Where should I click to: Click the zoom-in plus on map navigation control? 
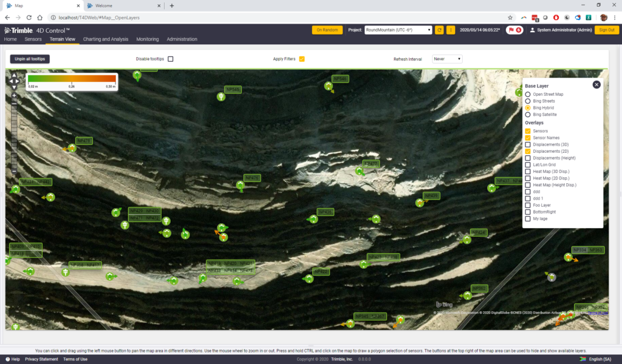pos(14,95)
